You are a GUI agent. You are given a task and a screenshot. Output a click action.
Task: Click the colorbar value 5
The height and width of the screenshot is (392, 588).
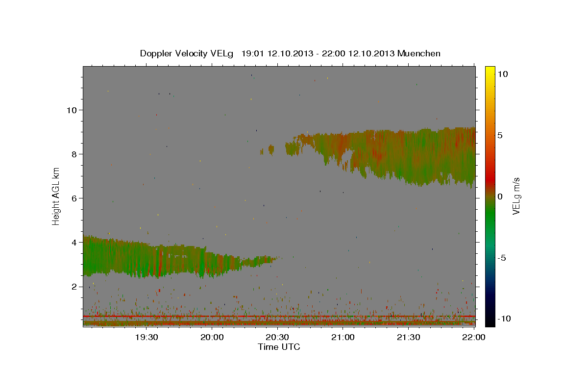pos(500,135)
